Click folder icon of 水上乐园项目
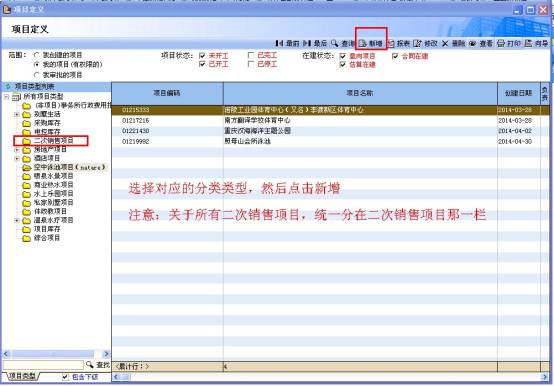This screenshot has height=386, width=554. point(26,194)
